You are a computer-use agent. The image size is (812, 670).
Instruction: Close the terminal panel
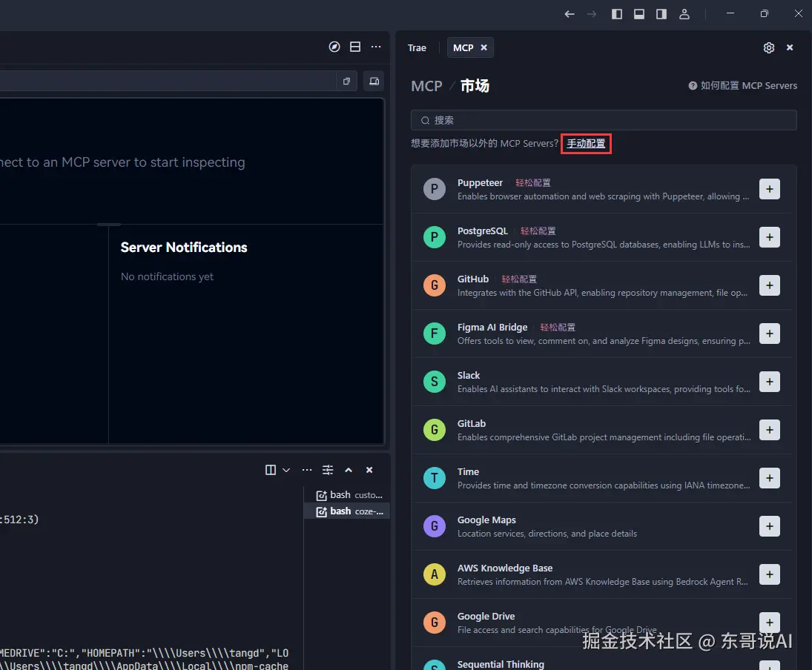pyautogui.click(x=369, y=470)
